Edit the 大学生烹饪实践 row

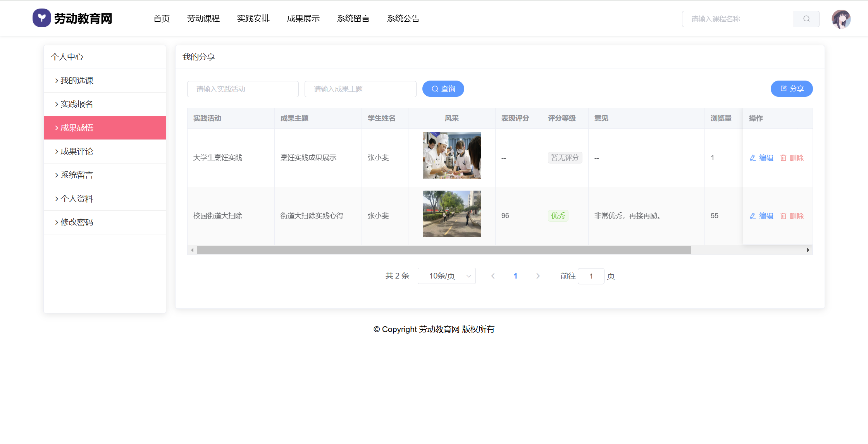[761, 158]
